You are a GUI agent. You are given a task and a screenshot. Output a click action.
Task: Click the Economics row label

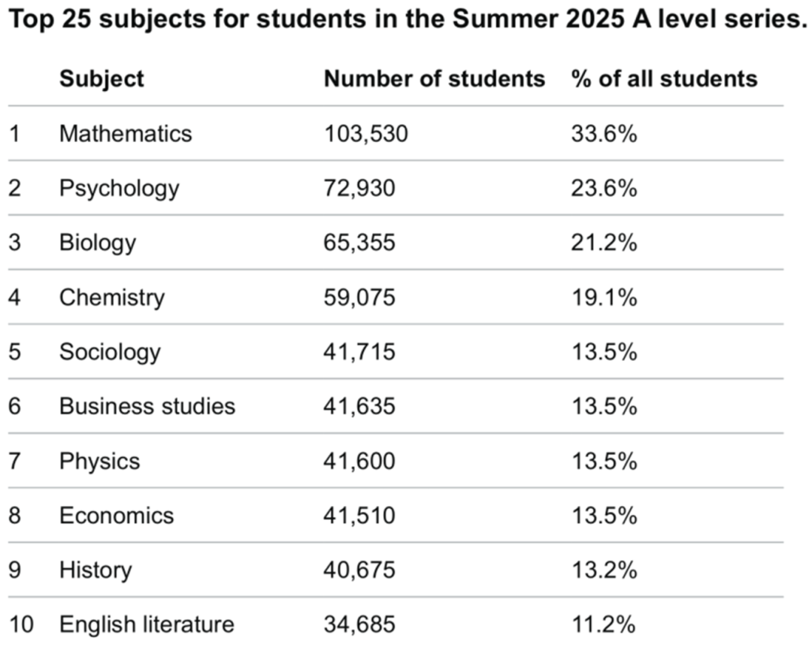117,516
